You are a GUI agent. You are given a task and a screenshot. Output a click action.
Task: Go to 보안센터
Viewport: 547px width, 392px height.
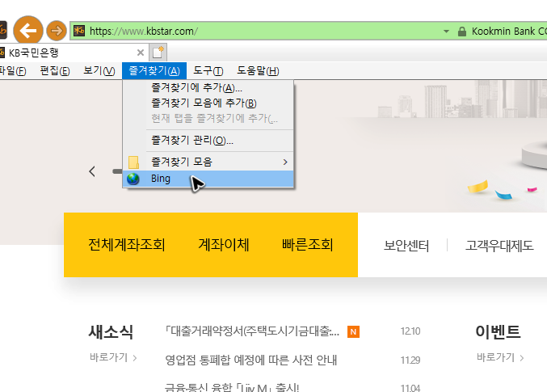click(406, 246)
